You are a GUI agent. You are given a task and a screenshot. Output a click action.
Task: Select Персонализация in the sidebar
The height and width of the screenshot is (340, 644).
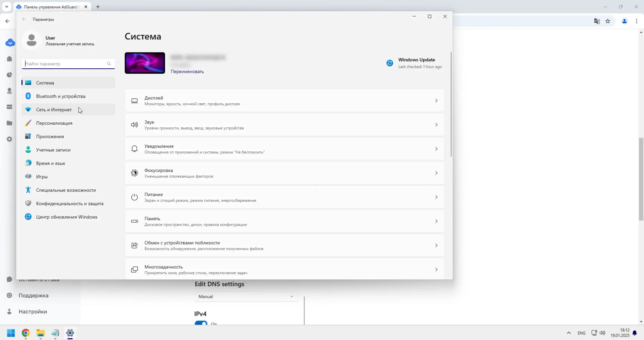[54, 123]
